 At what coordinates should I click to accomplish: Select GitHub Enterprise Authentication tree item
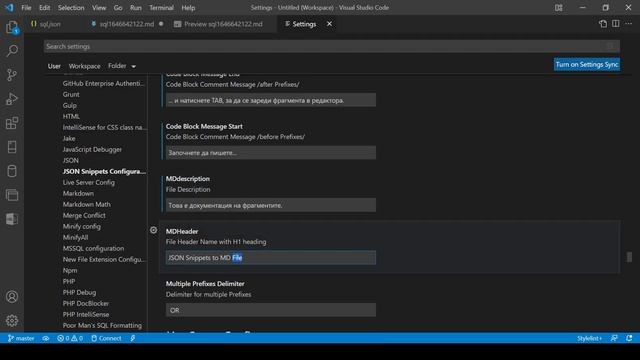pos(103,83)
